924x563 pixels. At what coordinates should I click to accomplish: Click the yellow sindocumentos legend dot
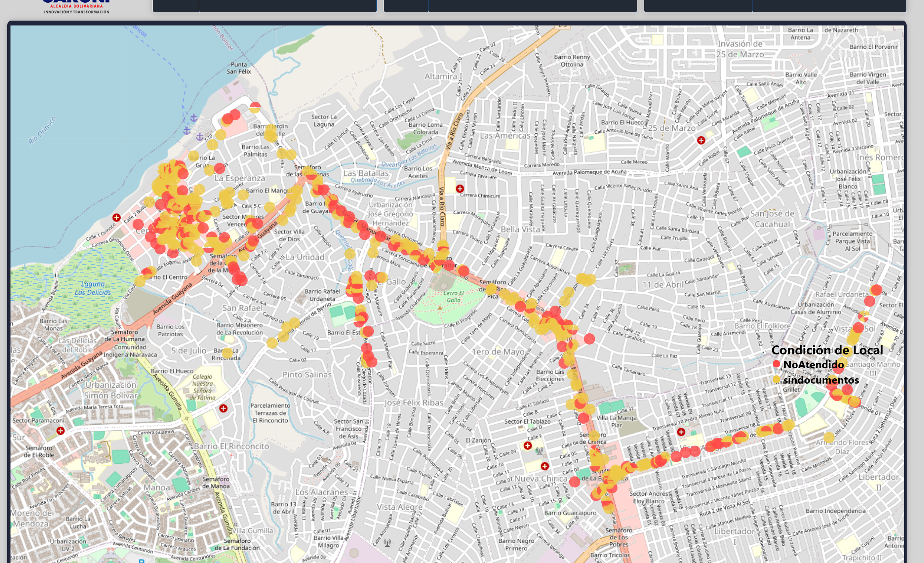click(777, 379)
